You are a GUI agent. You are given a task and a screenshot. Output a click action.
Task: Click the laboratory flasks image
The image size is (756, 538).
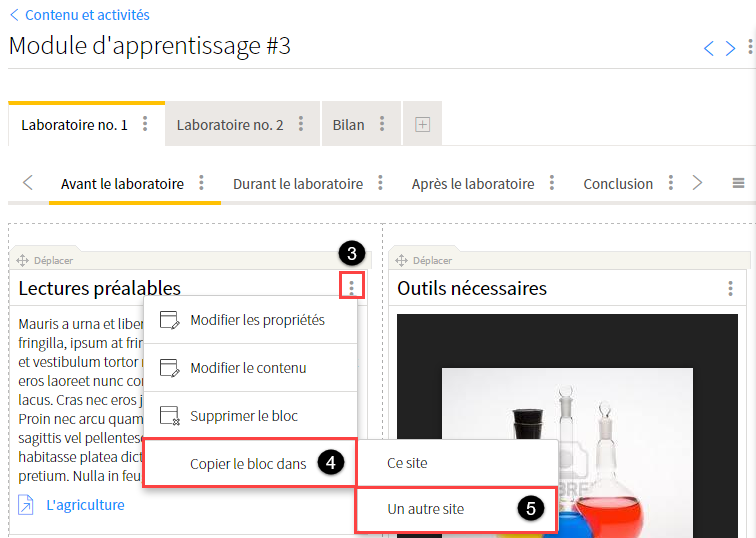(567, 426)
